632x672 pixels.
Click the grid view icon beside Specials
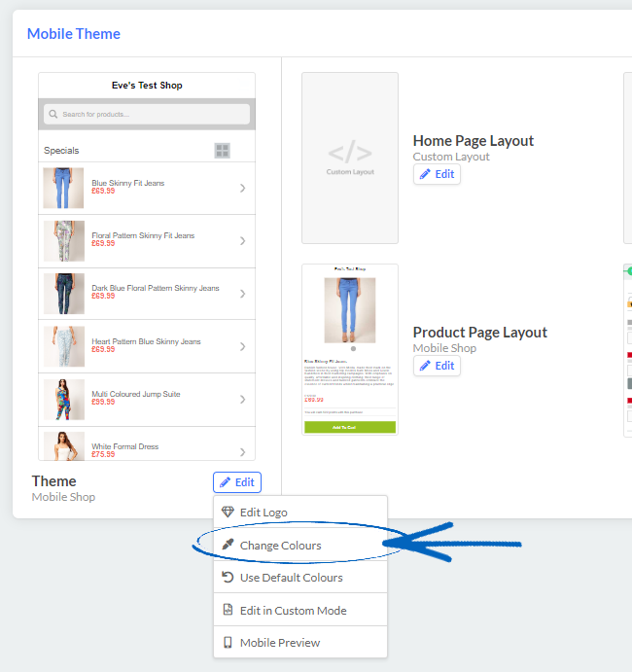[x=222, y=151]
